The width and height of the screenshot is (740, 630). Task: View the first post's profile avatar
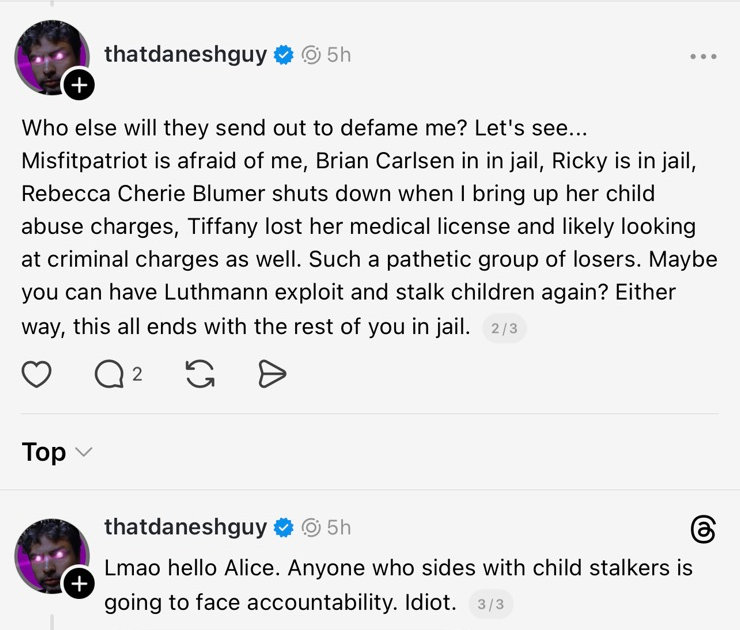pos(48,55)
